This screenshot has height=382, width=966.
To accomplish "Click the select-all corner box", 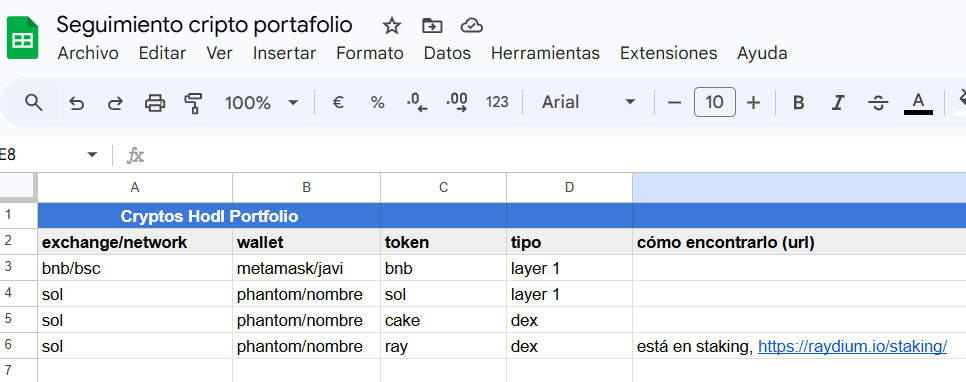I will coord(18,187).
